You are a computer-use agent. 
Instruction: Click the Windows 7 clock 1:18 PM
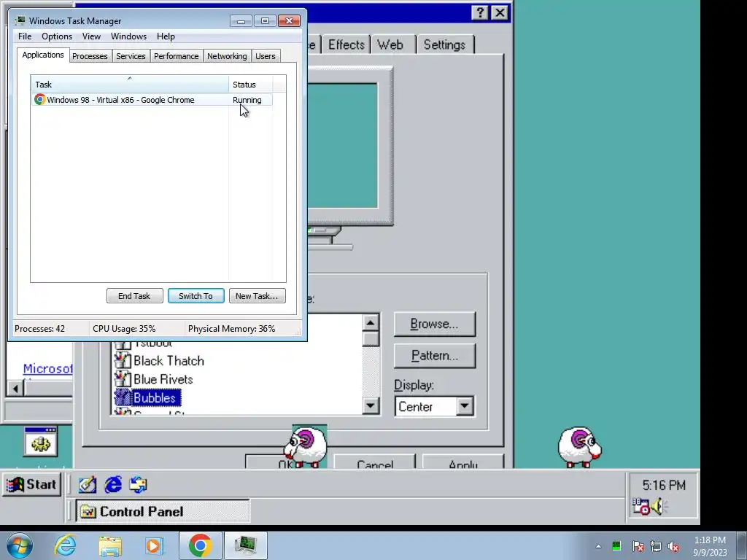point(710,540)
